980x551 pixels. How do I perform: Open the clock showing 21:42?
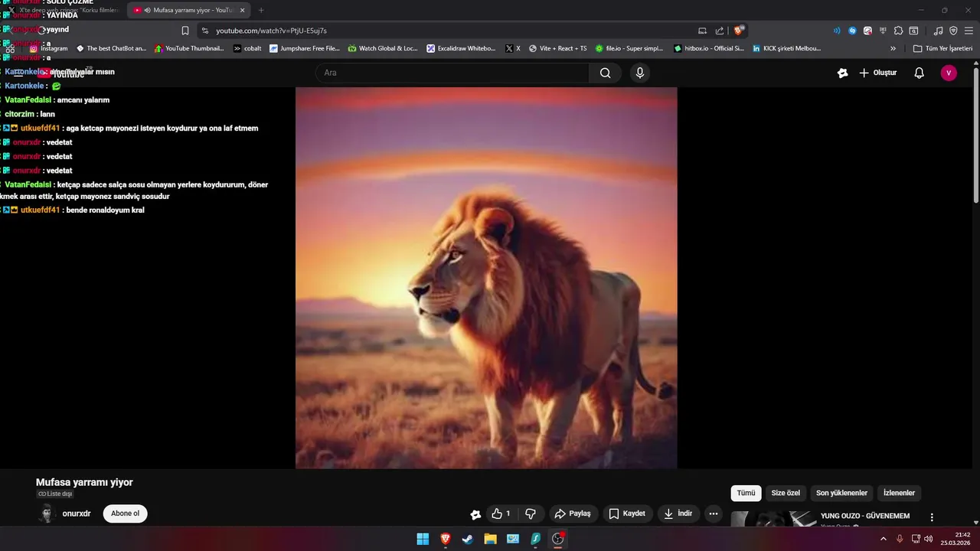(x=956, y=539)
